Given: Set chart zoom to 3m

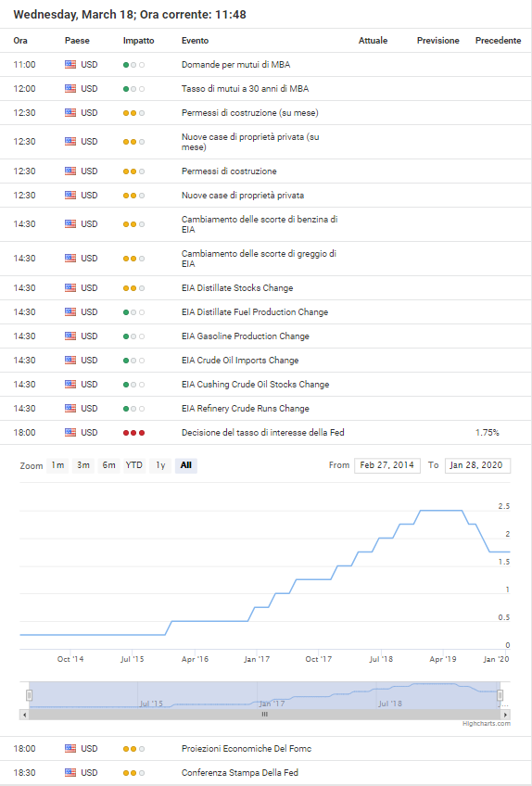Looking at the screenshot, I should tap(83, 465).
